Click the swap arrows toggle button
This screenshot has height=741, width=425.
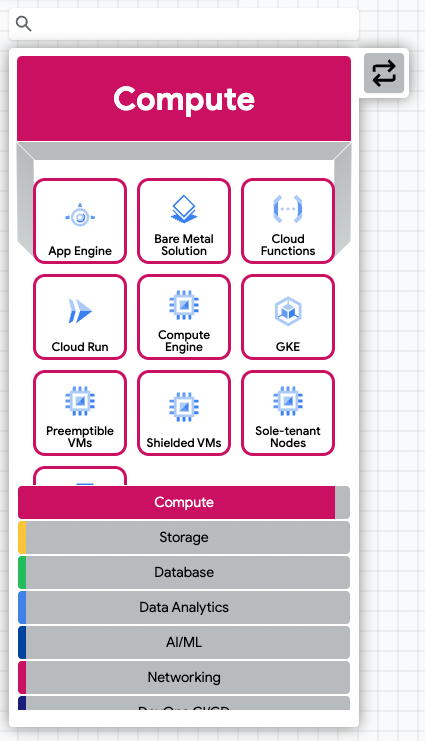pyautogui.click(x=384, y=73)
